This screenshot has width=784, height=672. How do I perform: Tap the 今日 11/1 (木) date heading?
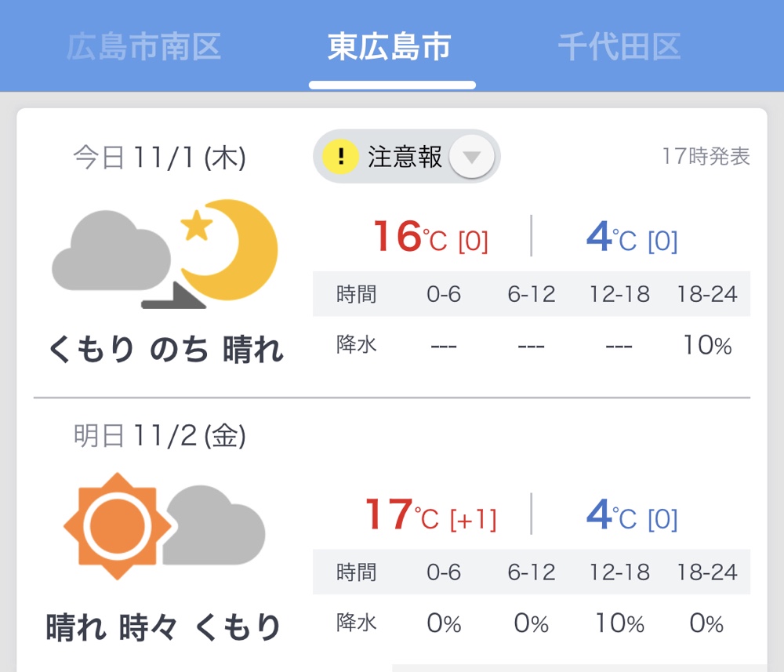(159, 158)
